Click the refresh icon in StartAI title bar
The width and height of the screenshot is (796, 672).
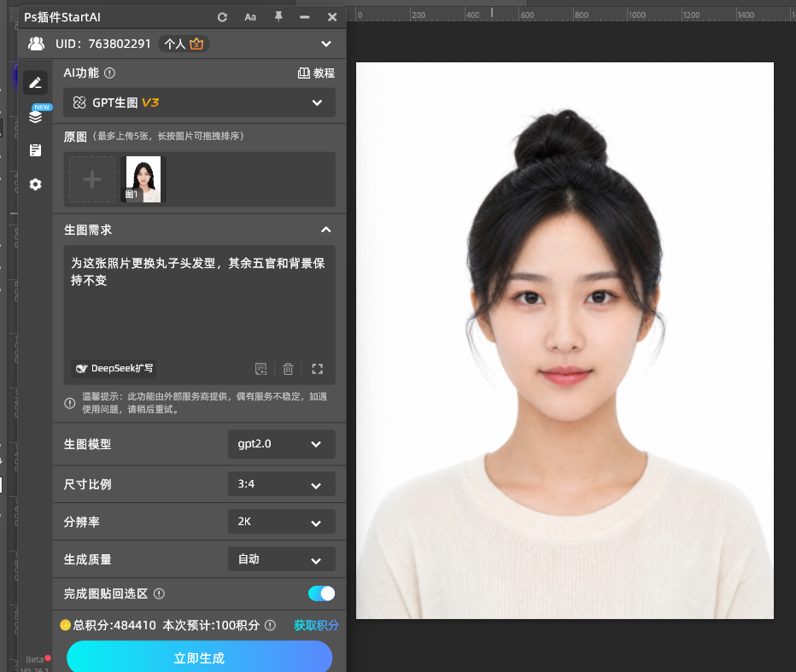(222, 17)
